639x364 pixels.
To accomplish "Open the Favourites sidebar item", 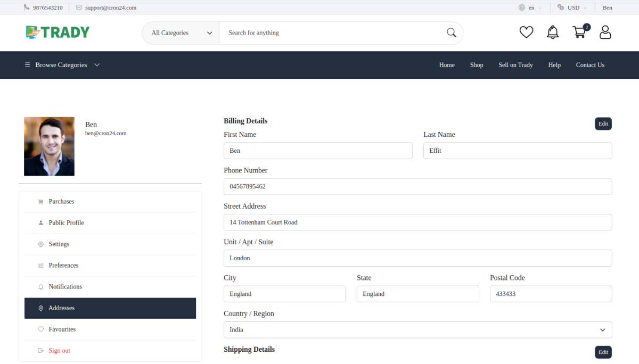I will 110,329.
